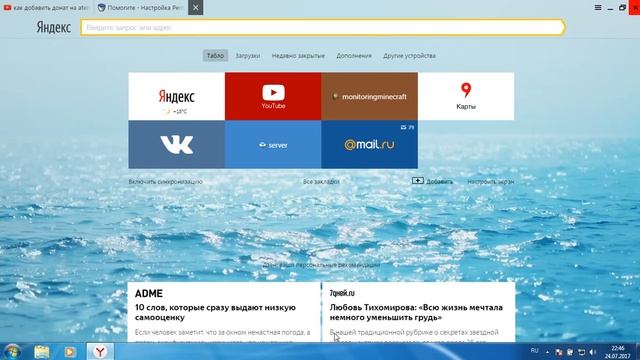Open the server tile
The height and width of the screenshot is (360, 640).
[x=273, y=144]
